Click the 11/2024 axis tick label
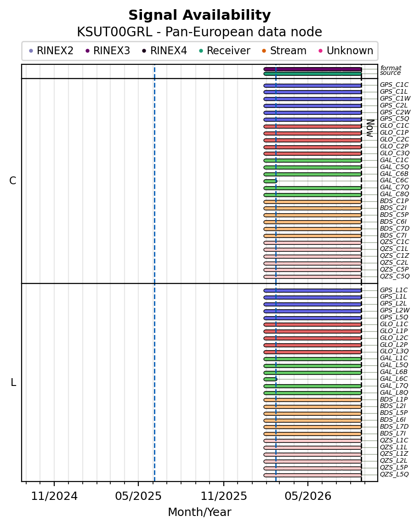Image resolution: width=420 pixels, height=527 pixels. click(54, 496)
